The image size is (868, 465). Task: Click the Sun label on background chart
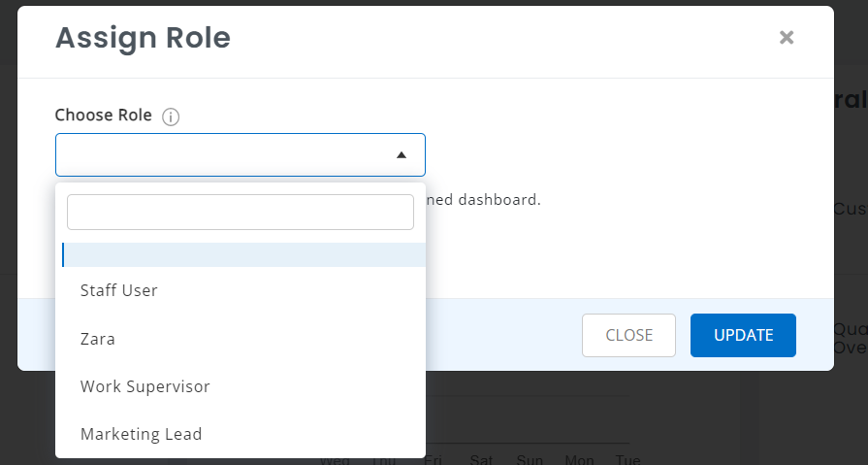coord(530,459)
